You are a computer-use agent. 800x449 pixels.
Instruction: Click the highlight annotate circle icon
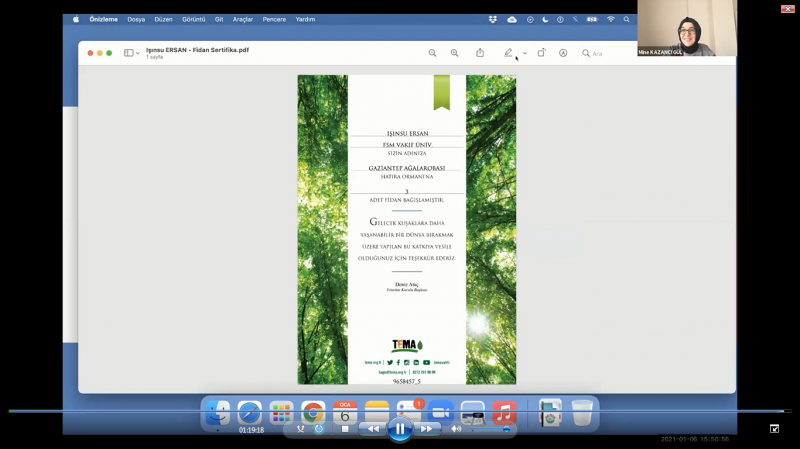pyautogui.click(x=563, y=53)
